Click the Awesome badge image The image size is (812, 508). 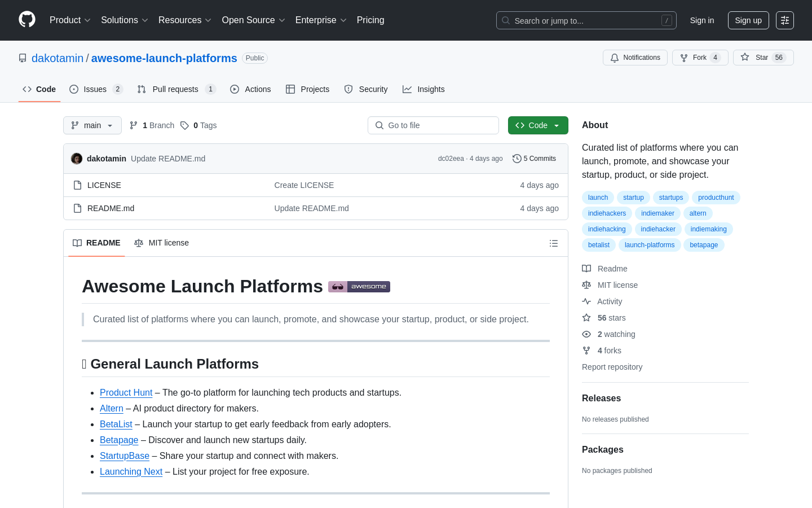[359, 287]
